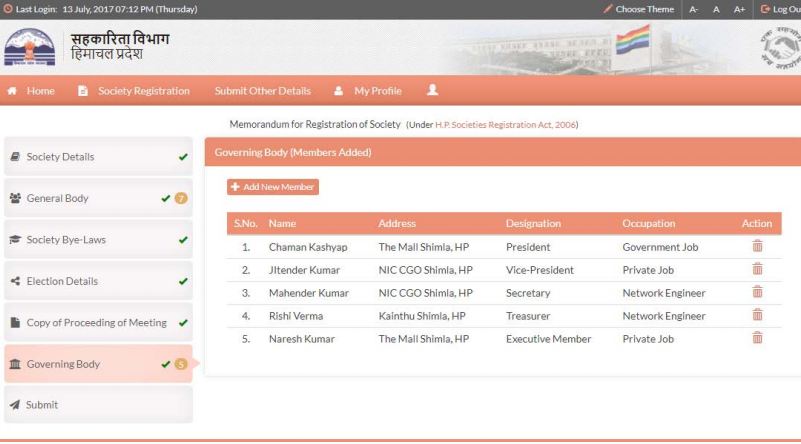Open H.P. Societies Registration Act, 2006 link
Screen dimensions: 801x444
pos(505,125)
